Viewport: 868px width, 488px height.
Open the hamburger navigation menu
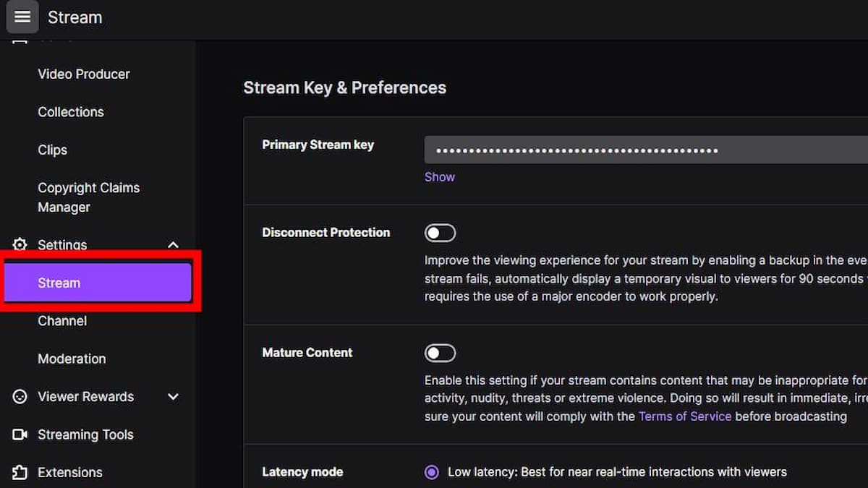pyautogui.click(x=22, y=17)
